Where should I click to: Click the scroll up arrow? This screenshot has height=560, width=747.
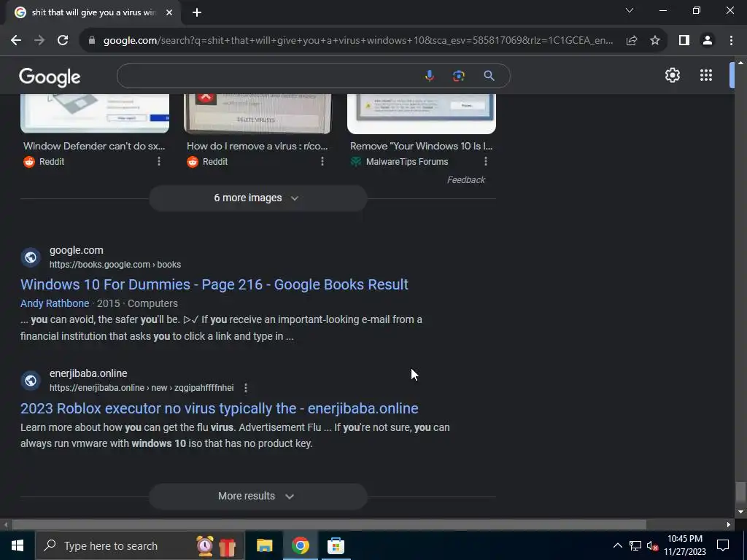point(740,63)
